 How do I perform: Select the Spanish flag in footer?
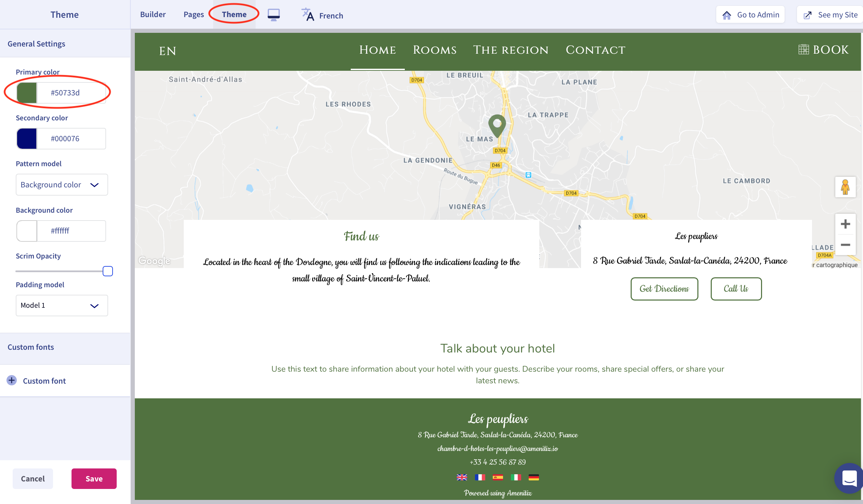498,477
